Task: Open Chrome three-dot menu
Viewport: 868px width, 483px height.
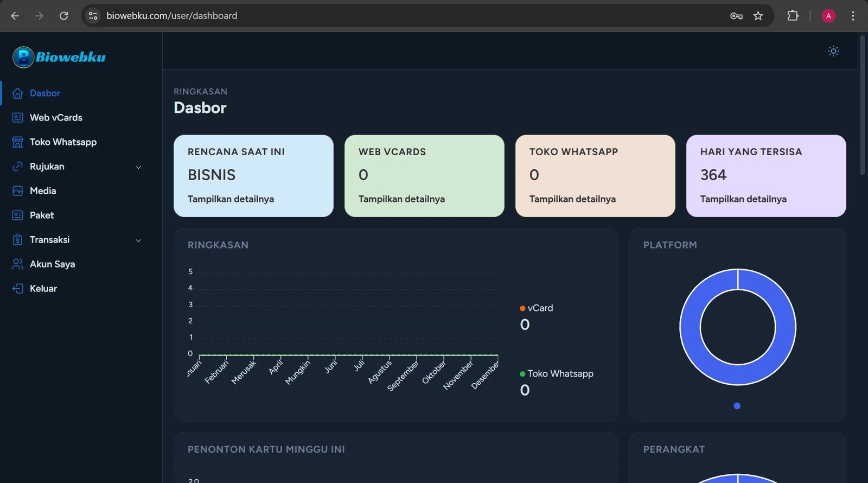Action: [853, 16]
